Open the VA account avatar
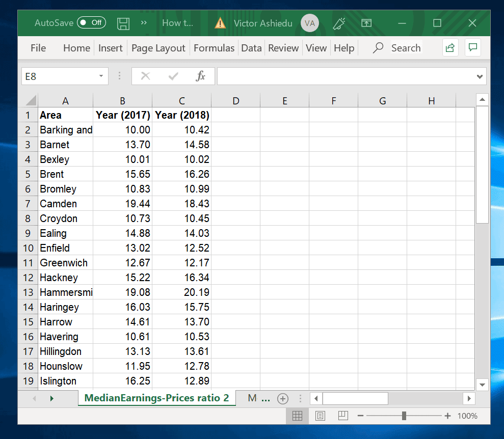504x439 pixels. click(309, 23)
